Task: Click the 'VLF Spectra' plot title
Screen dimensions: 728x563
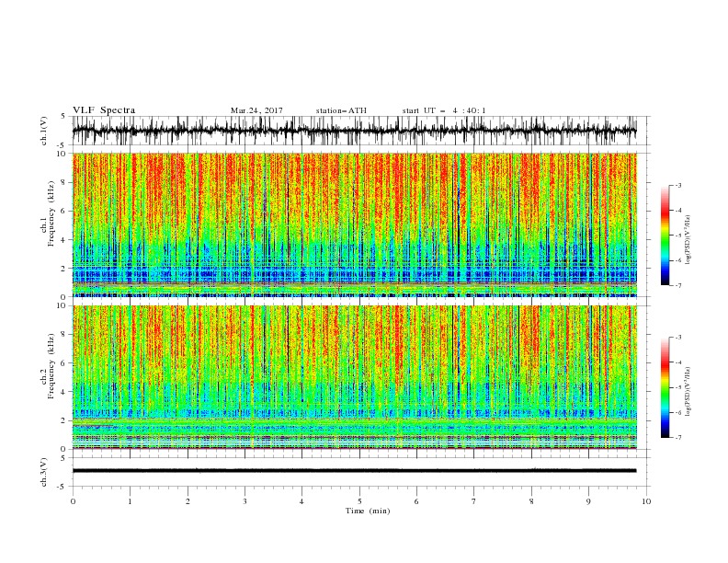Action: (x=104, y=110)
